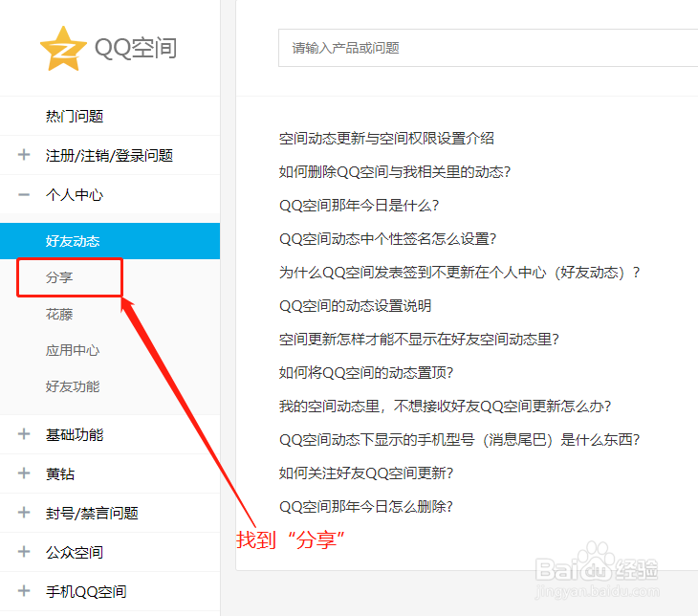Select 好友动态 in the sidebar
The width and height of the screenshot is (698, 616).
(x=110, y=241)
